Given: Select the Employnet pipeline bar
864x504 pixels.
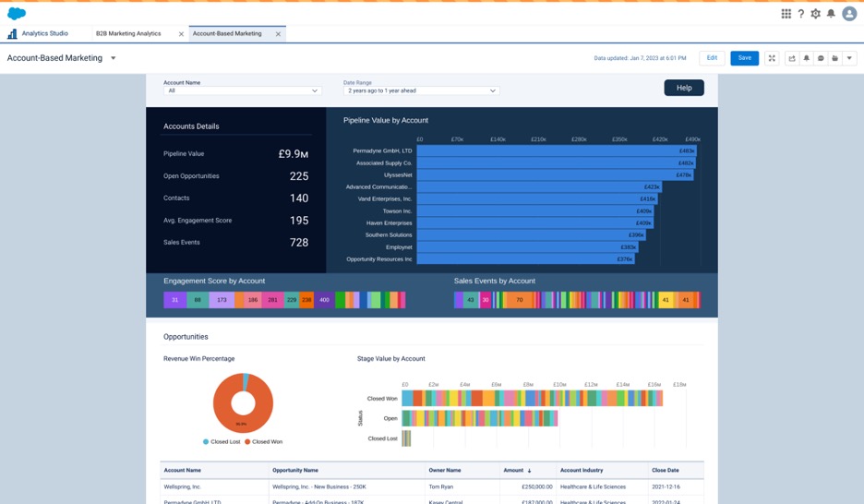Looking at the screenshot, I should 527,247.
